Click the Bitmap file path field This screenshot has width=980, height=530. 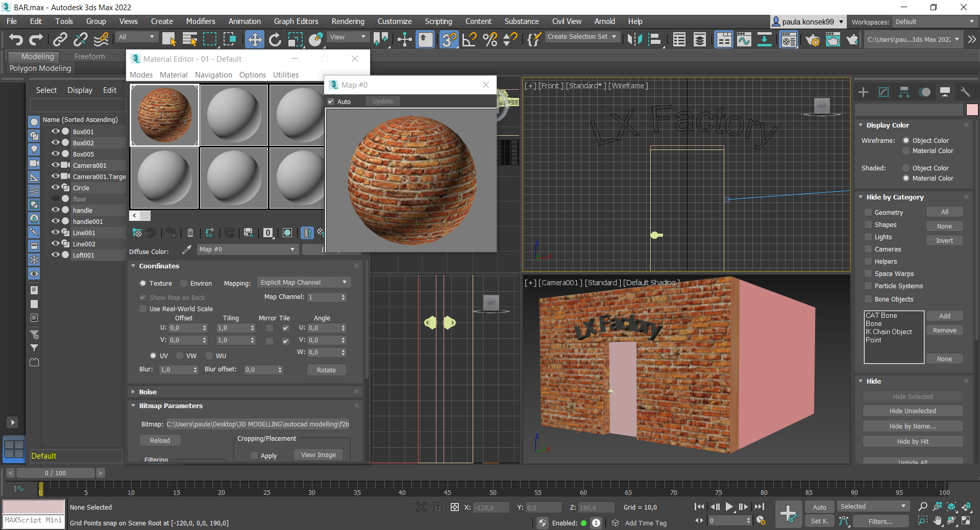coord(258,424)
